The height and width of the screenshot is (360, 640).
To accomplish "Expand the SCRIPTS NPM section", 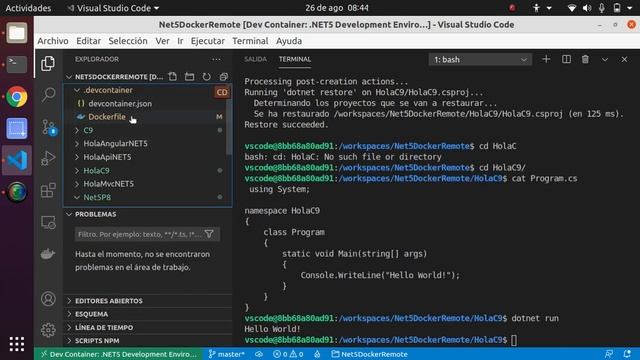I will tap(147, 340).
